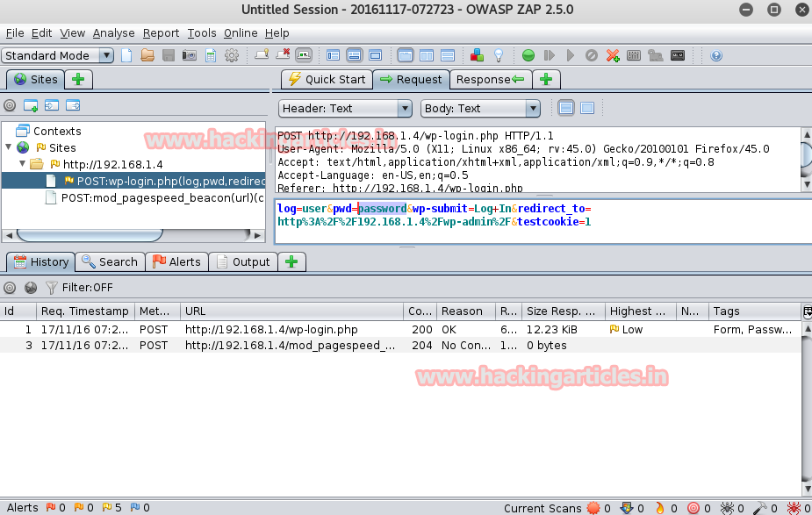This screenshot has height=515, width=812.
Task: Toggle the two-column request/response panels layout icon
Action: [427, 55]
